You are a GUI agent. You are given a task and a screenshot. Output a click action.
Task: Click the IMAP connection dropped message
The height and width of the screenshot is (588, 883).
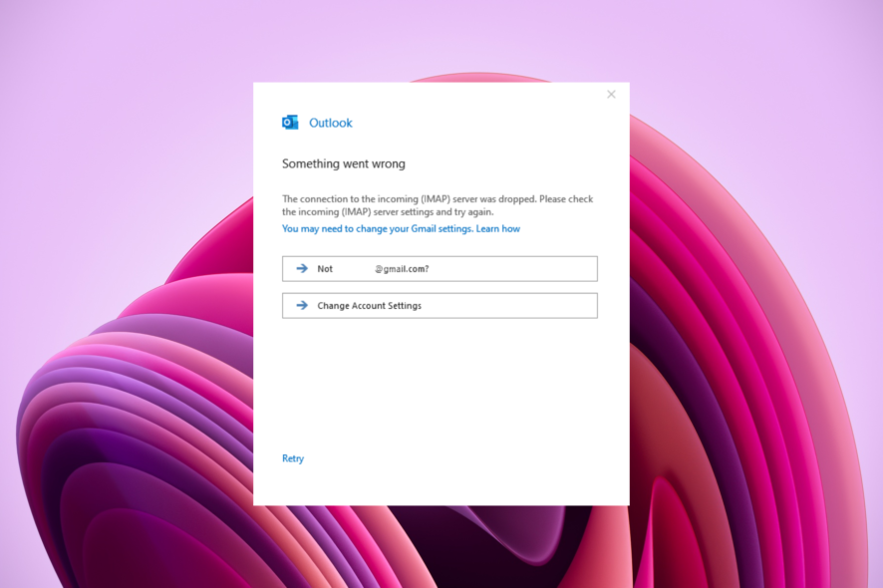coord(438,205)
